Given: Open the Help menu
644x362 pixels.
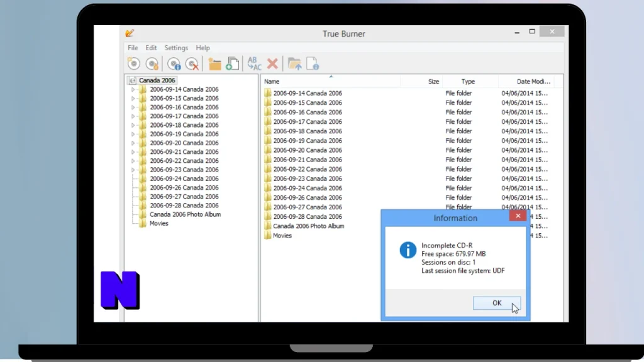Looking at the screenshot, I should 203,48.
